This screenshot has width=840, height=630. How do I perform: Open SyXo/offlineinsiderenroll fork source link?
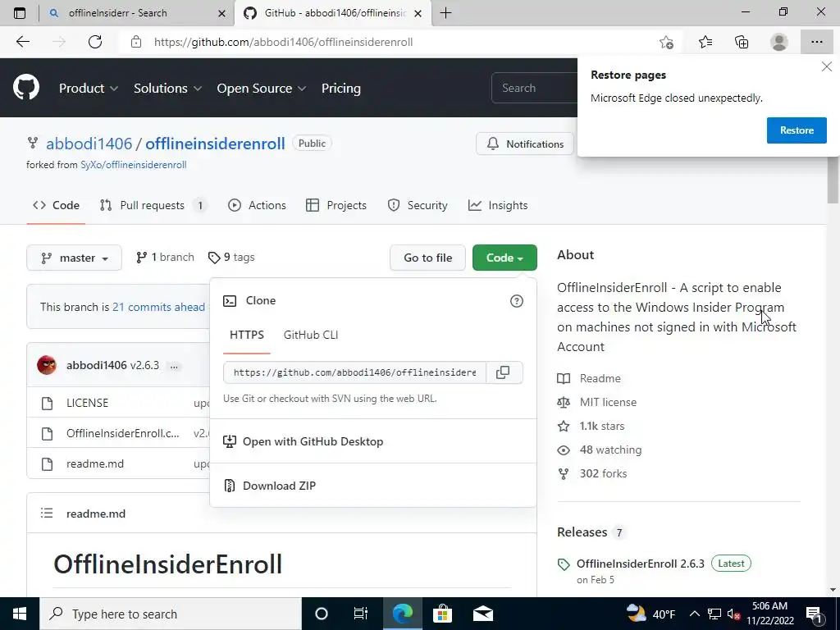click(x=134, y=165)
